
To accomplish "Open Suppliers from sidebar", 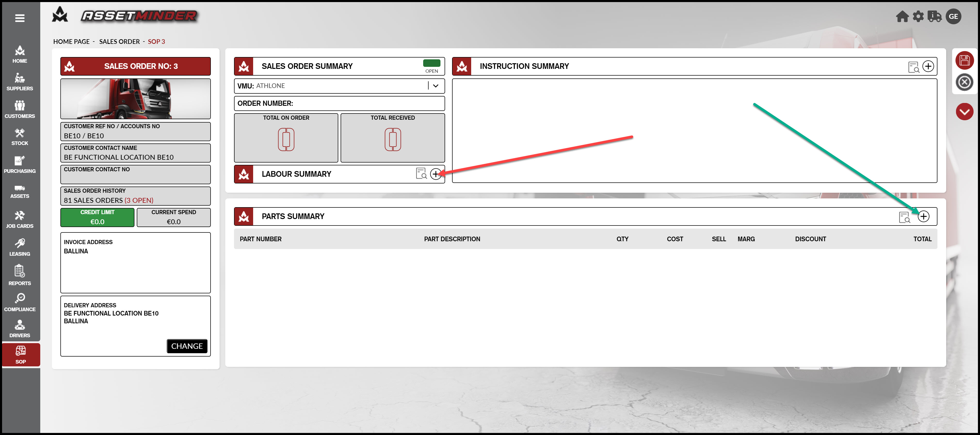I will pos(20,82).
